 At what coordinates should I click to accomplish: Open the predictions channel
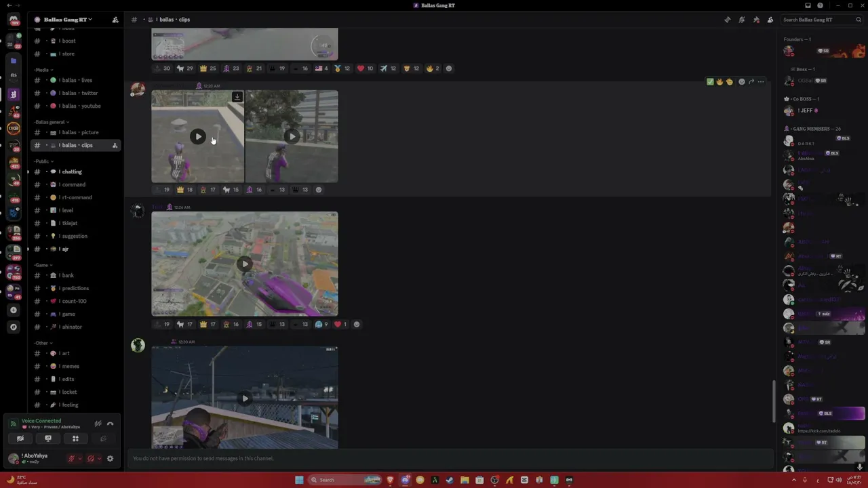[76, 288]
